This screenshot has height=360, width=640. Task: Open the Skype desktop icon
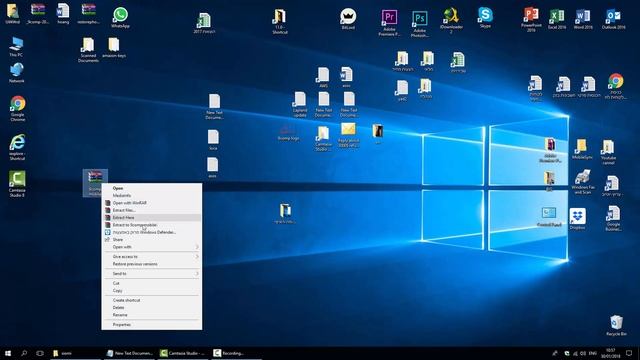coord(485,18)
